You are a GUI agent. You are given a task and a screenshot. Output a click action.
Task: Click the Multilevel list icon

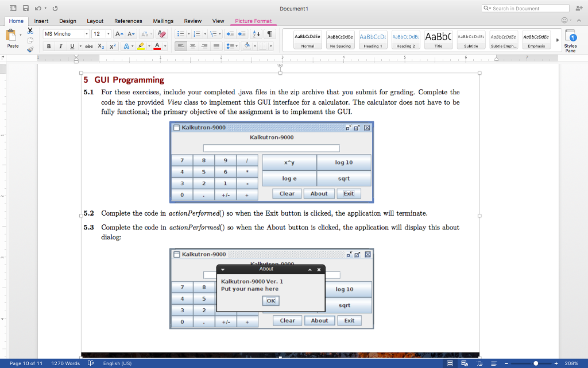[x=214, y=34]
